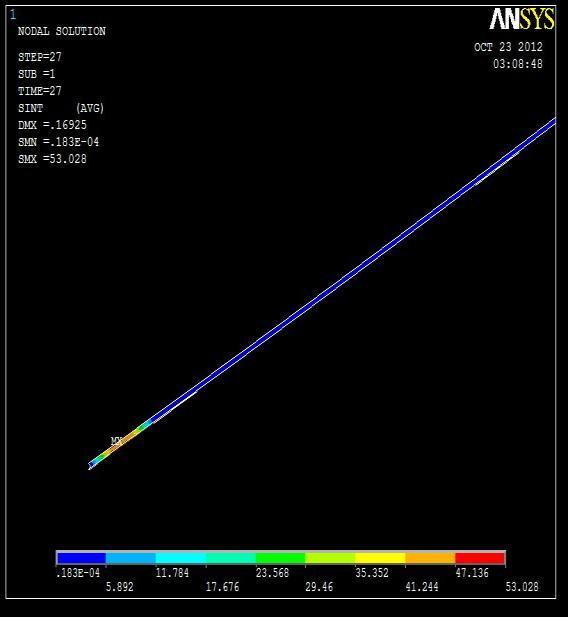Click the STEP=27 label
Image resolution: width=568 pixels, height=617 pixels.
pos(40,57)
